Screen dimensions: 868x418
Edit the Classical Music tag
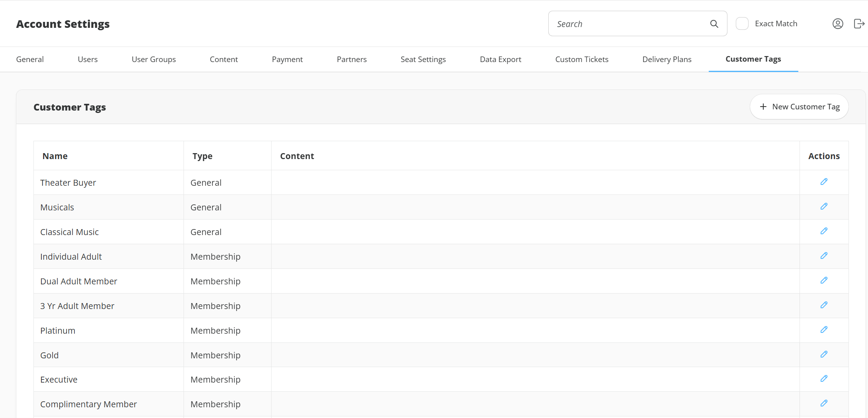pyautogui.click(x=824, y=231)
